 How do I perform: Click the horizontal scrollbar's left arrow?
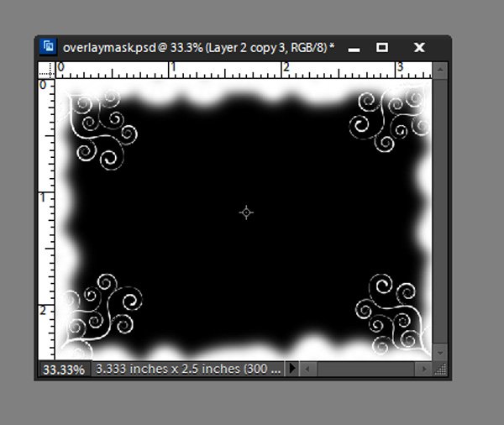click(307, 369)
